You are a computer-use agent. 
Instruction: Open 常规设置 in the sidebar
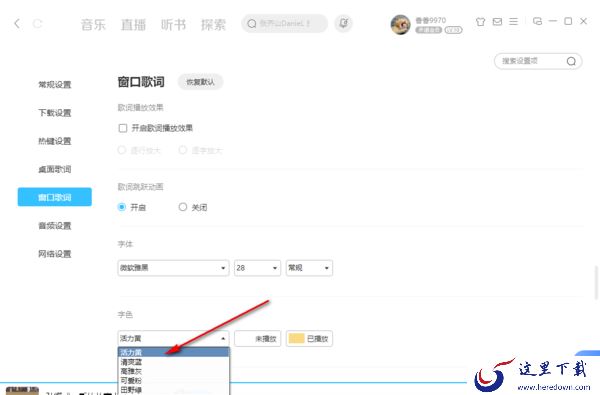tap(55, 85)
